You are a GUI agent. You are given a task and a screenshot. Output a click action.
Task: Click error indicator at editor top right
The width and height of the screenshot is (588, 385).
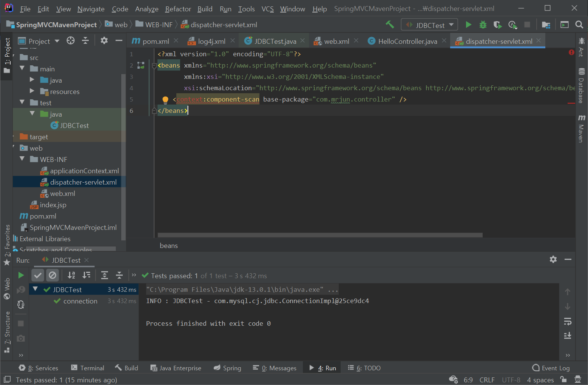571,52
